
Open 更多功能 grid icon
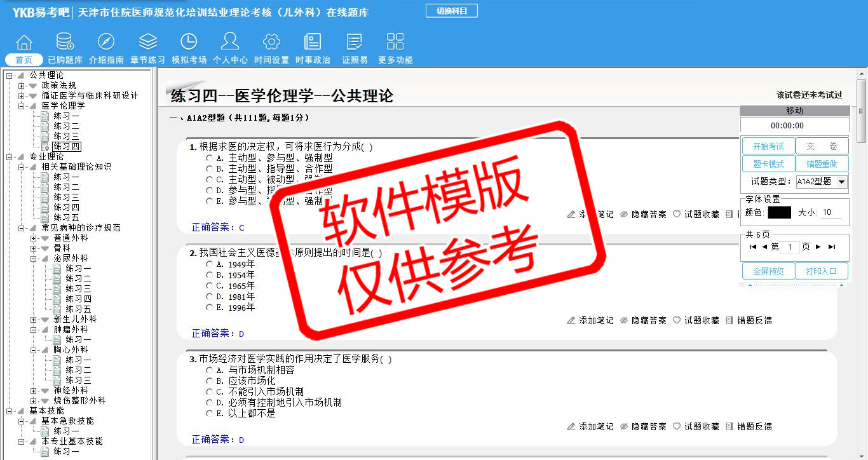[395, 43]
